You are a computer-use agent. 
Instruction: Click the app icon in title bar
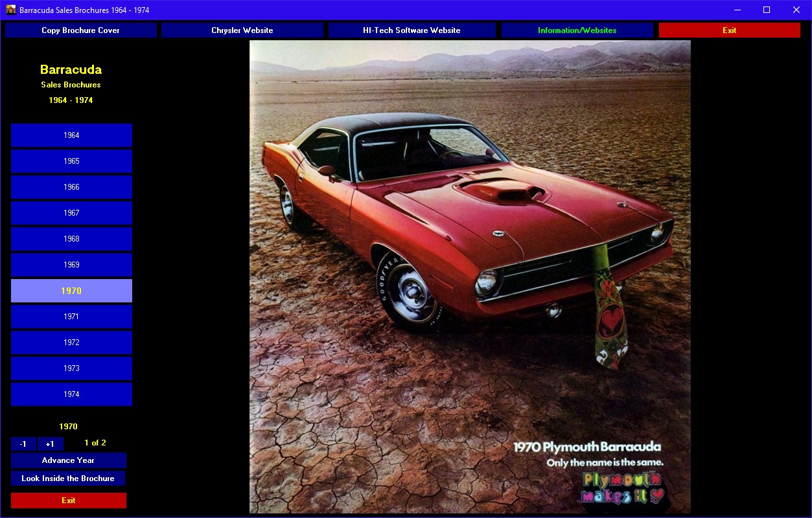[x=11, y=10]
